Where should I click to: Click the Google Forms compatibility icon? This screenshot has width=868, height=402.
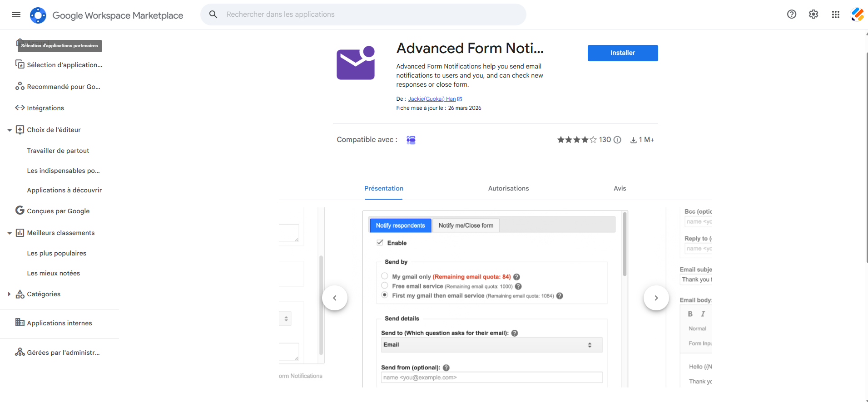(x=411, y=140)
